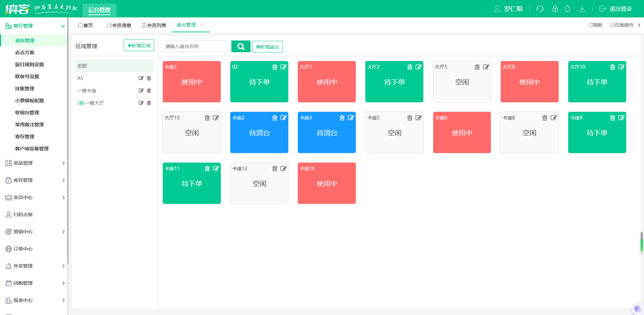Open the 页面操作 dropdown
This screenshot has height=315, width=644.
(621, 25)
